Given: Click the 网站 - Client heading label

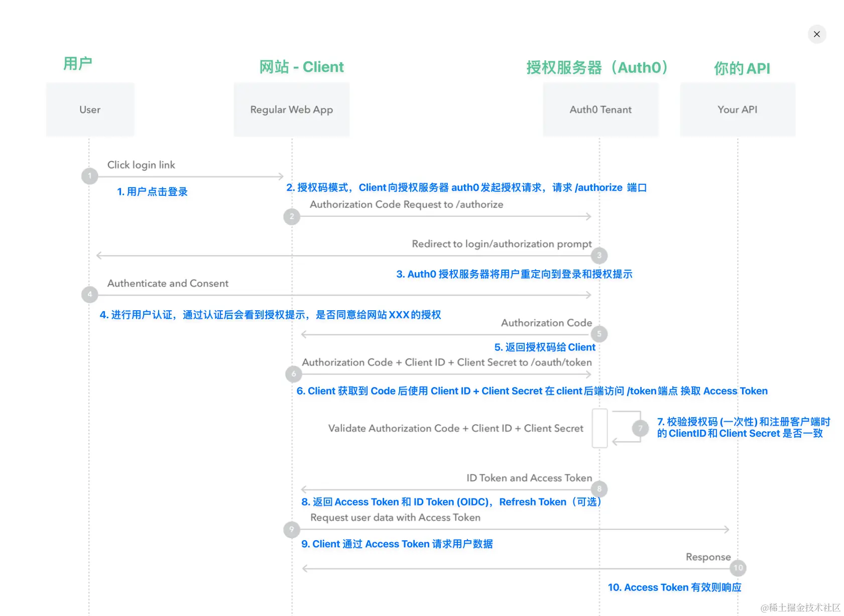Looking at the screenshot, I should point(301,67).
